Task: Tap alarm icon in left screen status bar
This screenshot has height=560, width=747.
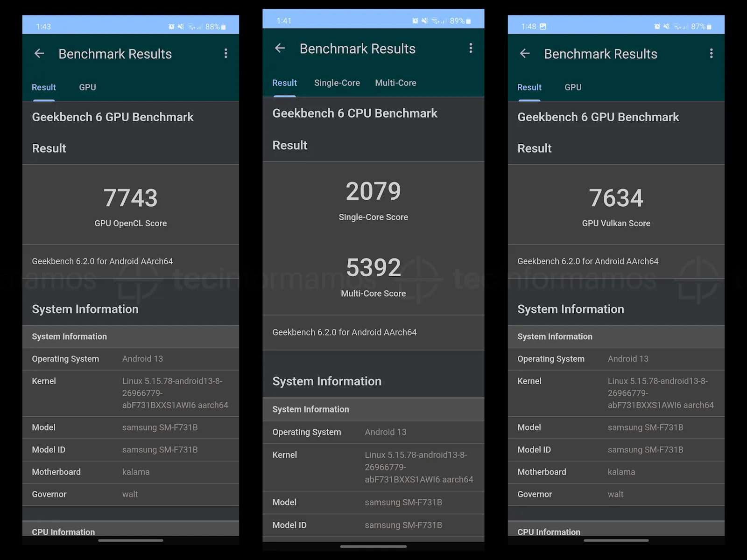Action: pyautogui.click(x=171, y=27)
